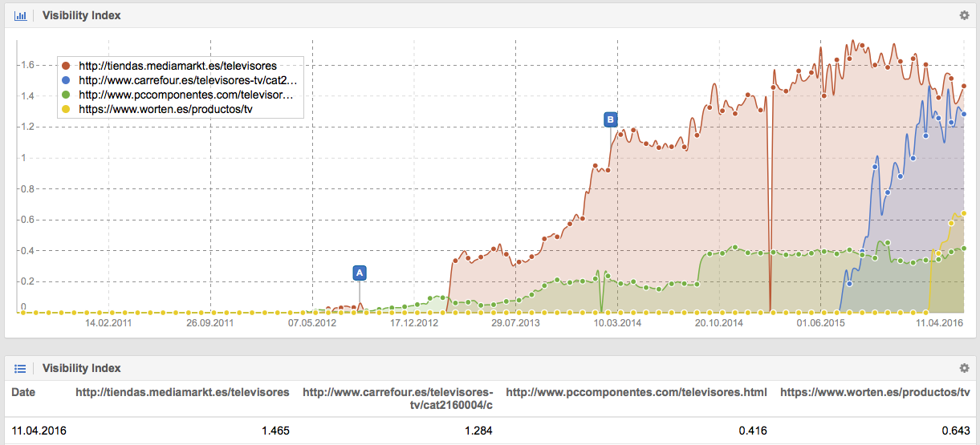Screen dimensions: 980x445
Task: Open the chart panel's gear settings menu
Action: (964, 15)
